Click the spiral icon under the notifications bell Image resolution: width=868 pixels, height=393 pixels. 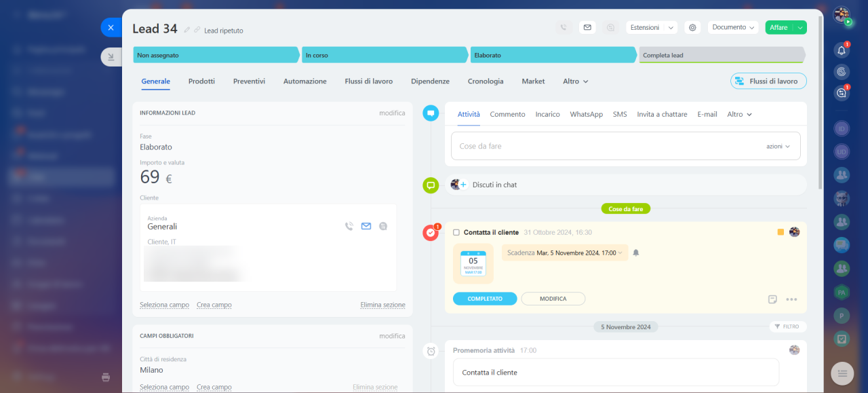842,71
